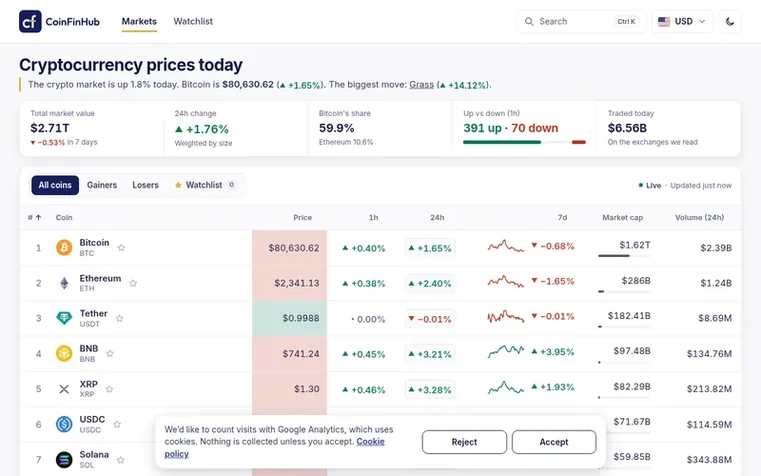Click the CoinFinHub logo icon
The width and height of the screenshot is (761, 476).
pos(30,21)
